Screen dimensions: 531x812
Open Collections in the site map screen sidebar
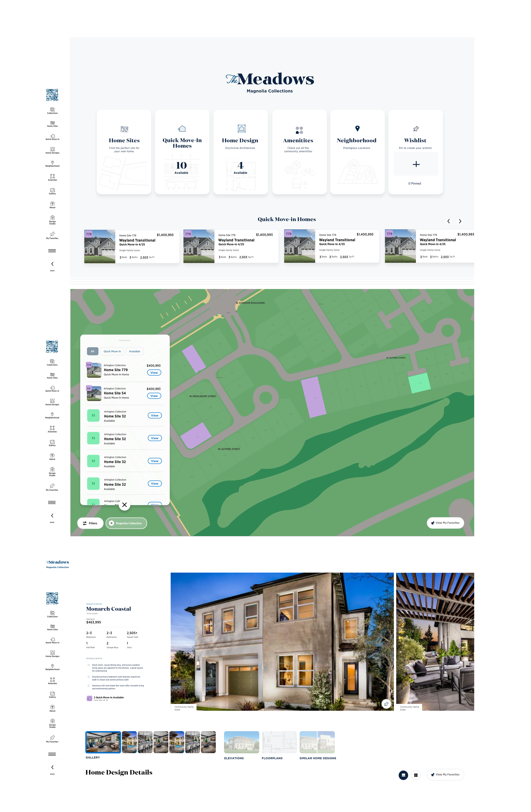point(52,363)
